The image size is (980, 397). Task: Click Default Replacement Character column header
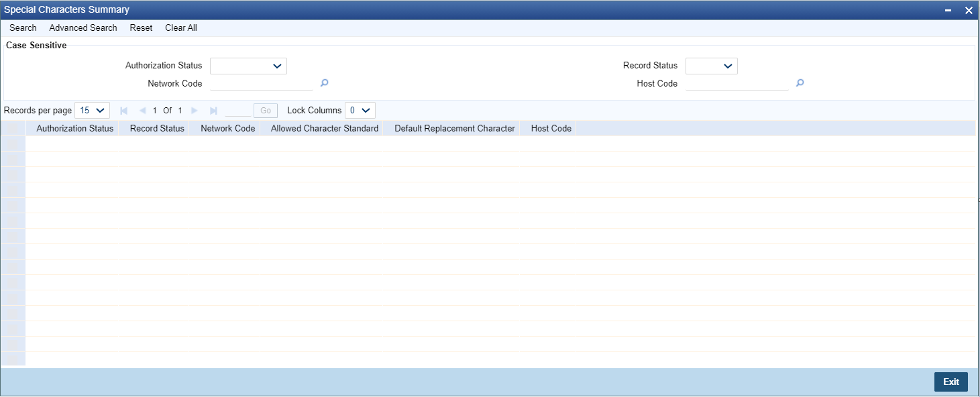tap(455, 128)
